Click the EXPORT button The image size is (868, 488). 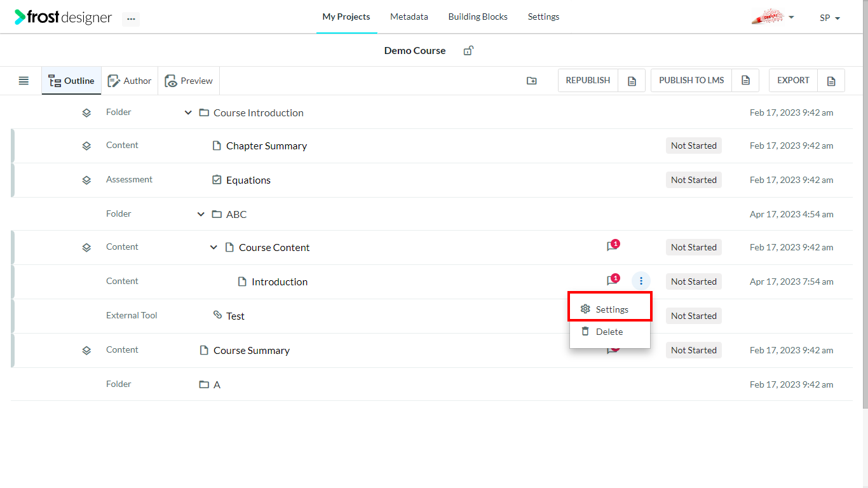pos(793,81)
